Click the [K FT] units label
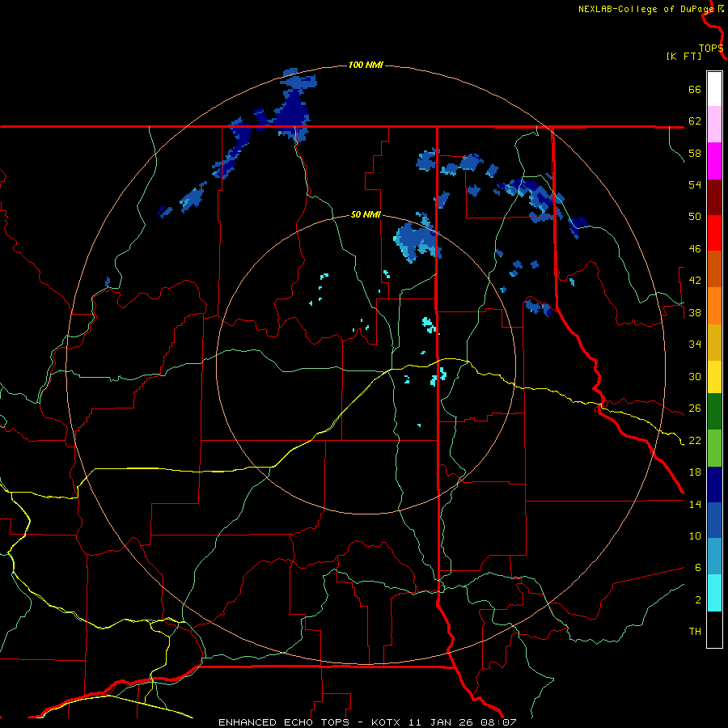Screen dimensions: 728x728 coord(684,56)
